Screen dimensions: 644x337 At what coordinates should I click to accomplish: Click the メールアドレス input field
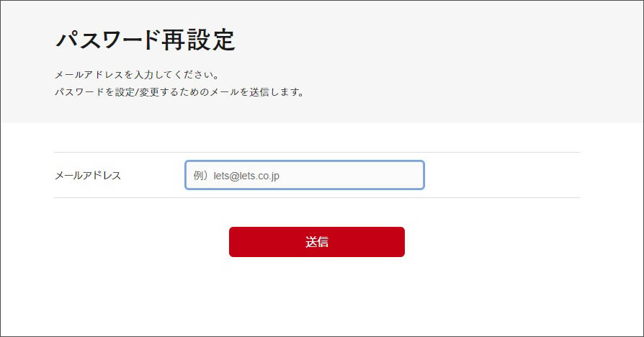[304, 175]
